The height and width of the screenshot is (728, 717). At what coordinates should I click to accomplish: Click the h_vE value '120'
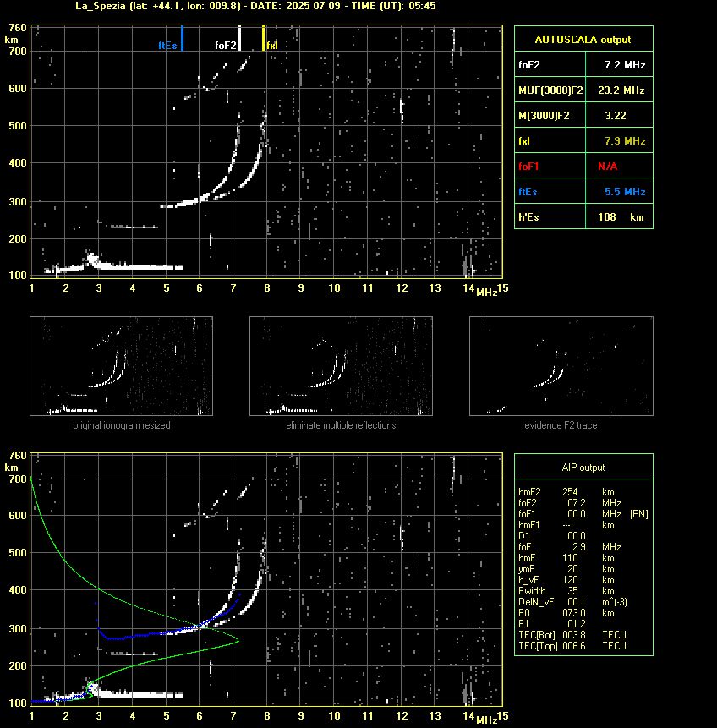click(x=570, y=580)
